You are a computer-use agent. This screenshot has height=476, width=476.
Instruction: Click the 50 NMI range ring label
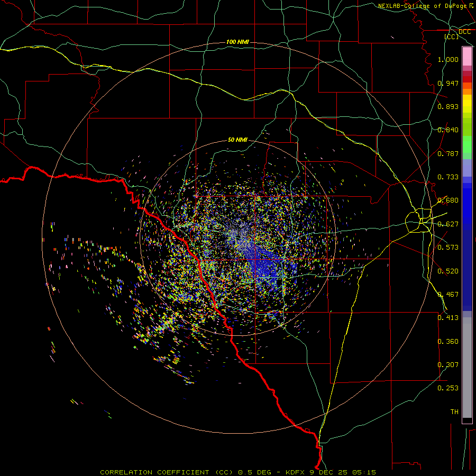237,140
